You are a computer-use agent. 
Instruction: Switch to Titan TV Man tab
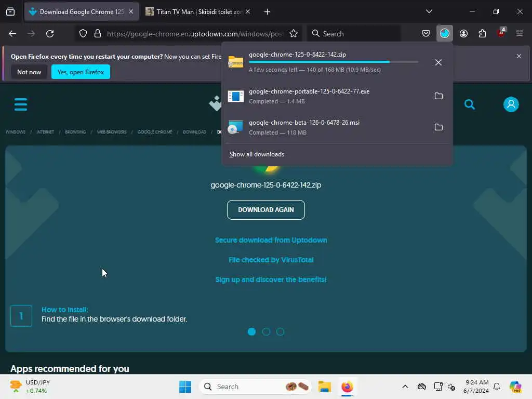coord(198,12)
